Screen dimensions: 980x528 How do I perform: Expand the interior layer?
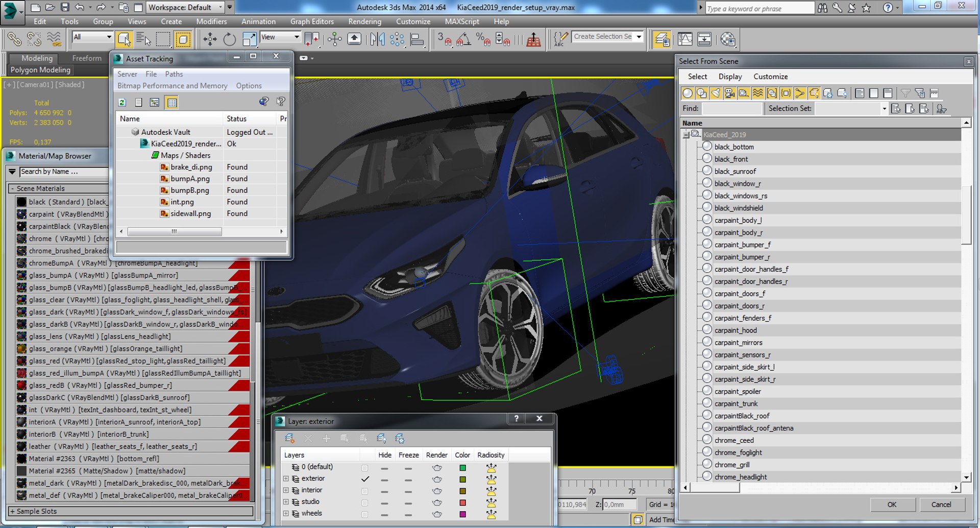tap(286, 490)
